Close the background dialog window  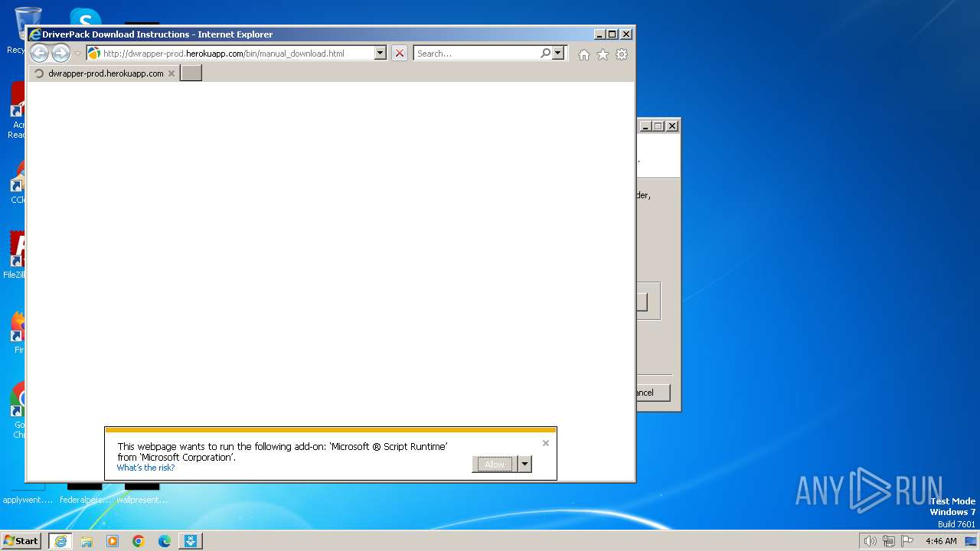(x=672, y=126)
